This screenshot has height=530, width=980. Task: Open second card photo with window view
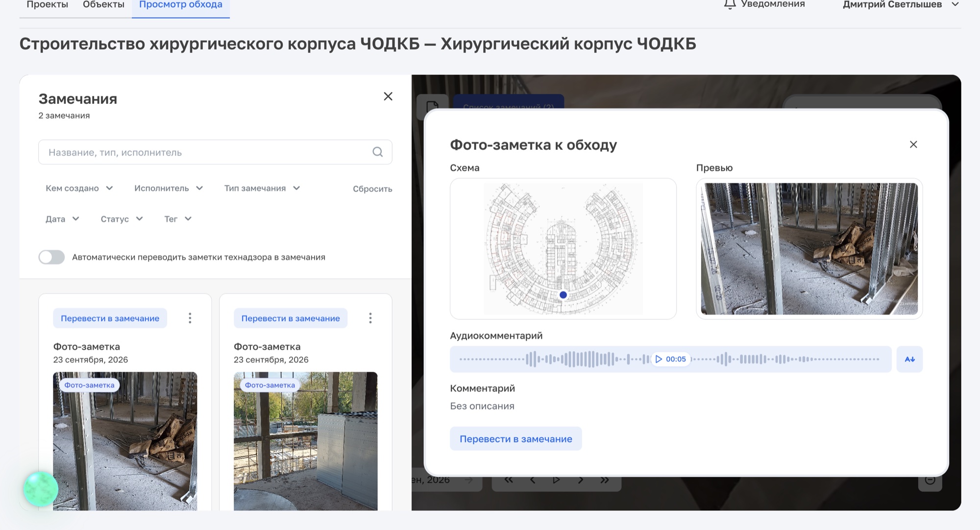pos(305,441)
